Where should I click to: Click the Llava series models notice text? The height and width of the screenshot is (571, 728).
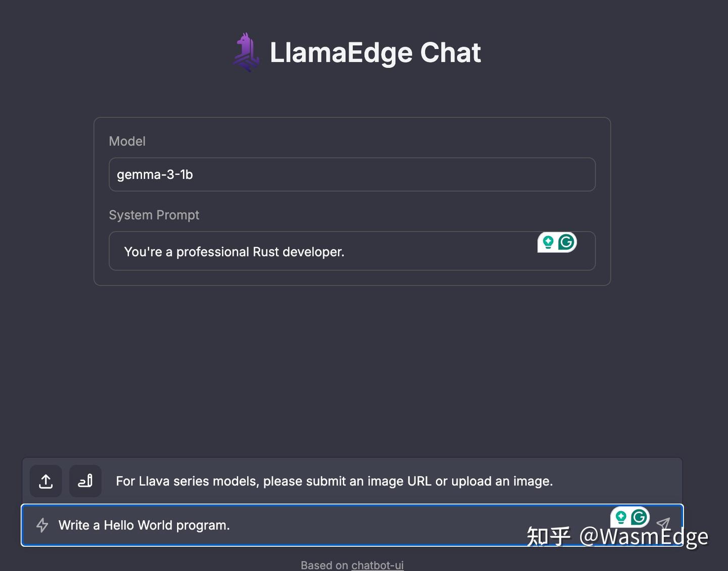(x=334, y=481)
